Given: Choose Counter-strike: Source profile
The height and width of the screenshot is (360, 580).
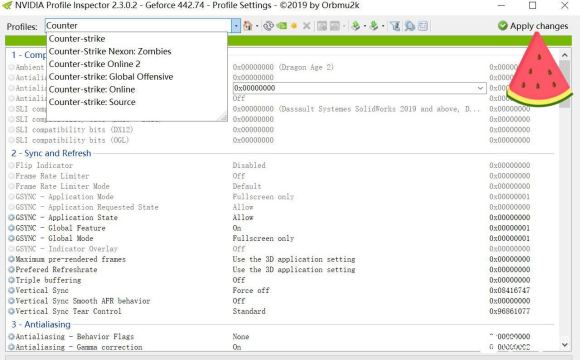Looking at the screenshot, I should tap(137, 102).
